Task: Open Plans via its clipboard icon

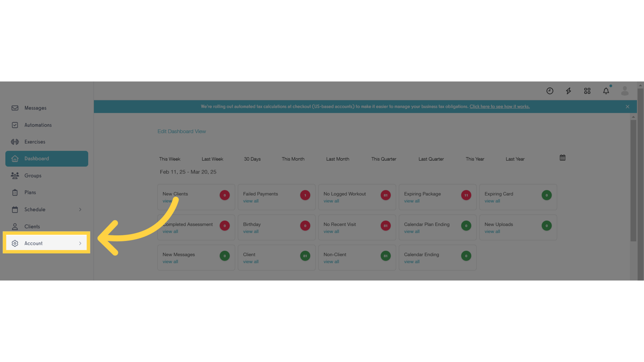Action: tap(15, 192)
